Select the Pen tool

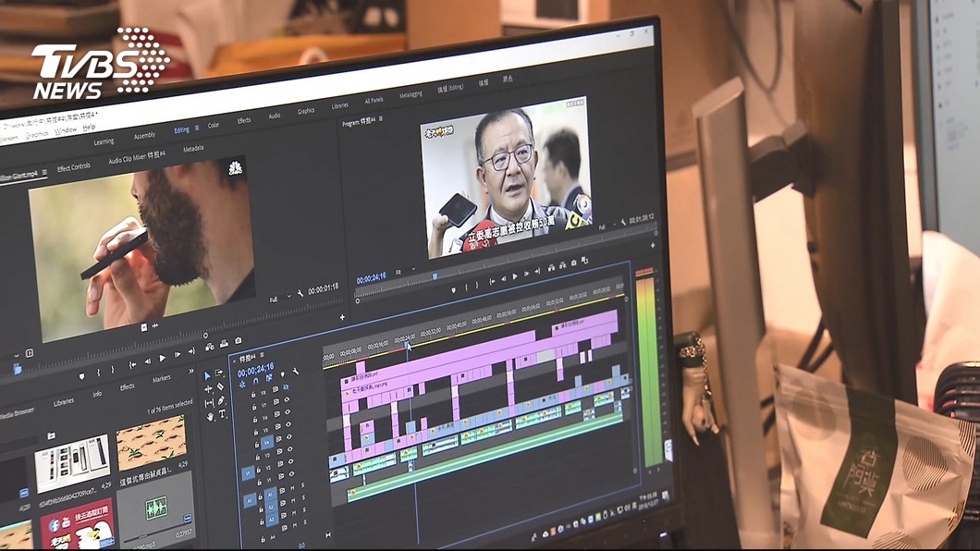(x=221, y=400)
